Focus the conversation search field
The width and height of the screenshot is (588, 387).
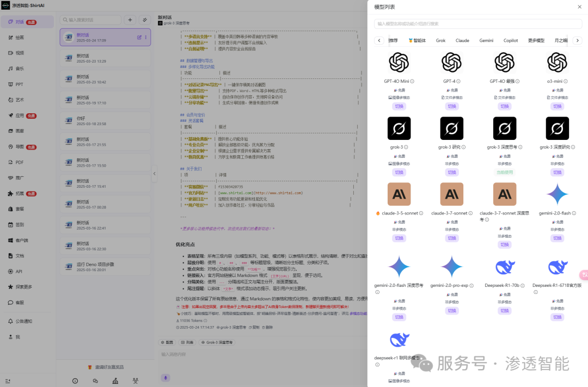pos(91,20)
